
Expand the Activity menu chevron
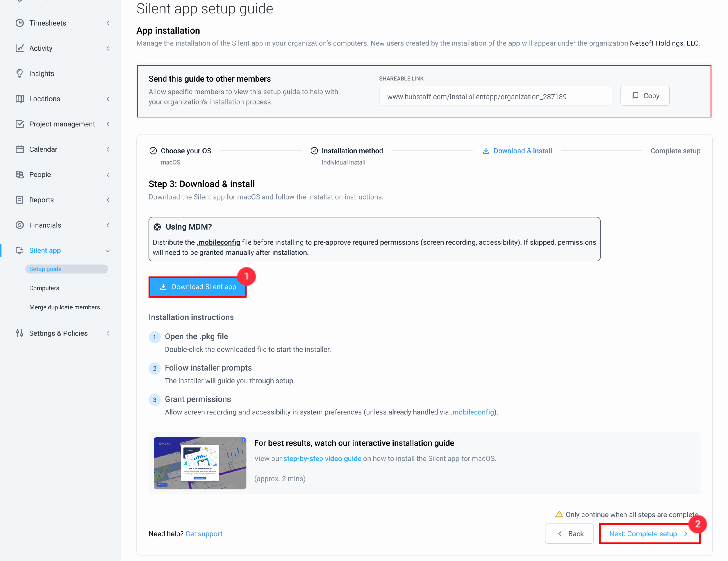[x=108, y=48]
